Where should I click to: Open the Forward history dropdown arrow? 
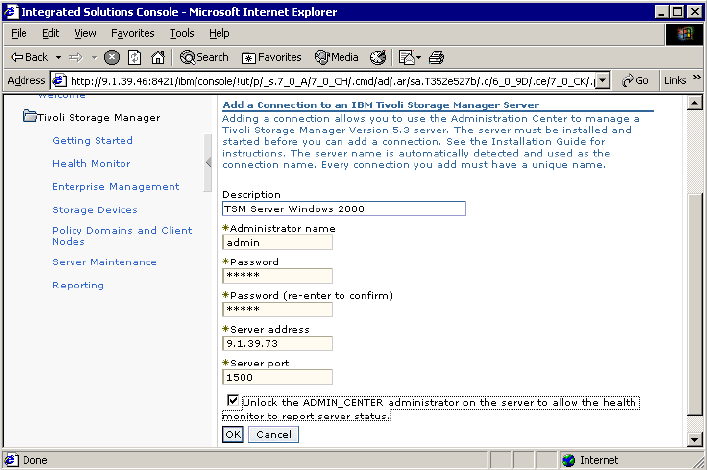[94, 57]
